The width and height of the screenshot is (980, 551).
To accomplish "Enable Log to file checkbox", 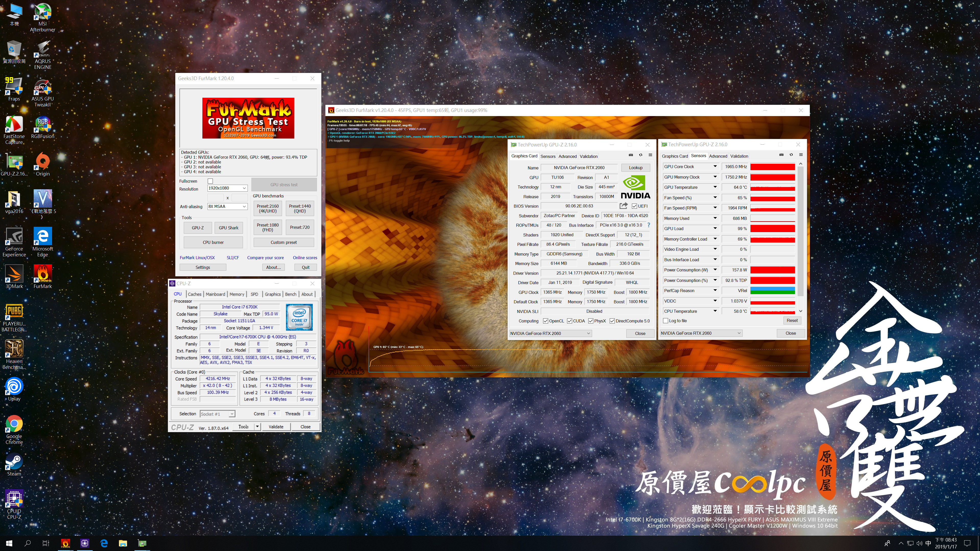I will coord(665,321).
